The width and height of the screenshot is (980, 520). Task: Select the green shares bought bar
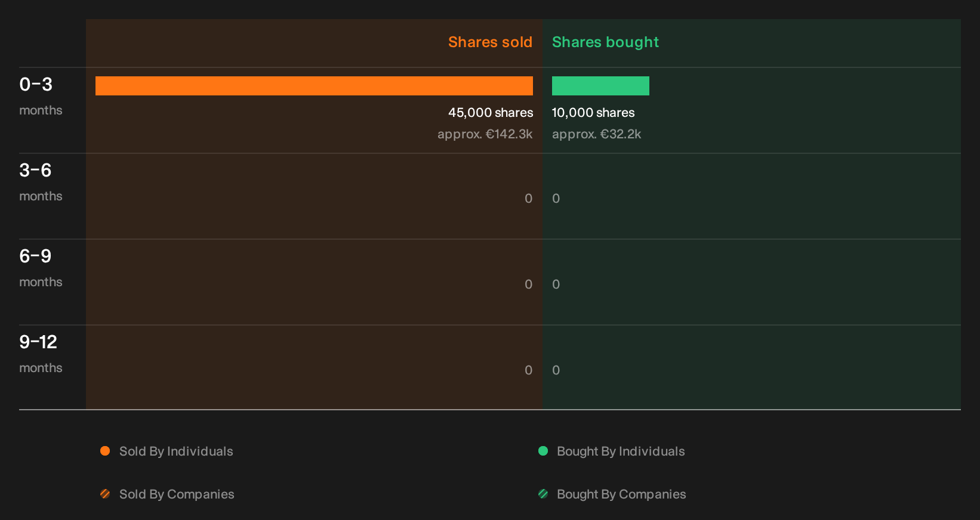coord(600,86)
